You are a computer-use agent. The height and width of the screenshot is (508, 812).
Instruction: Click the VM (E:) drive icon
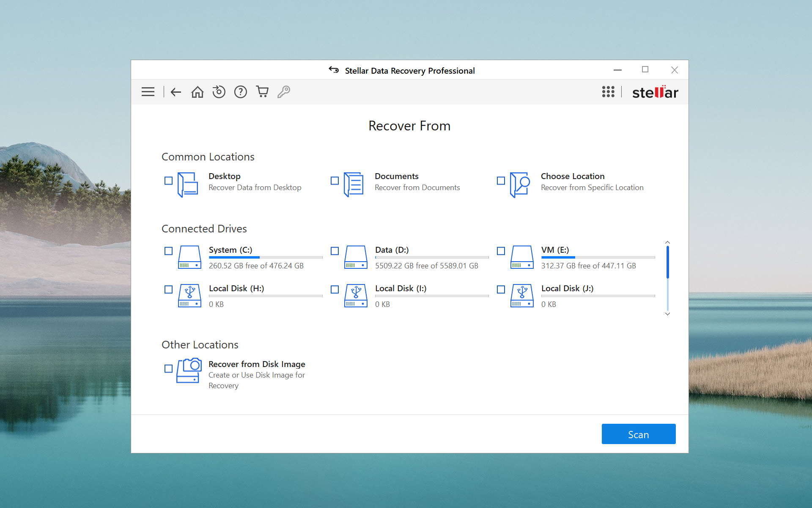pyautogui.click(x=522, y=257)
